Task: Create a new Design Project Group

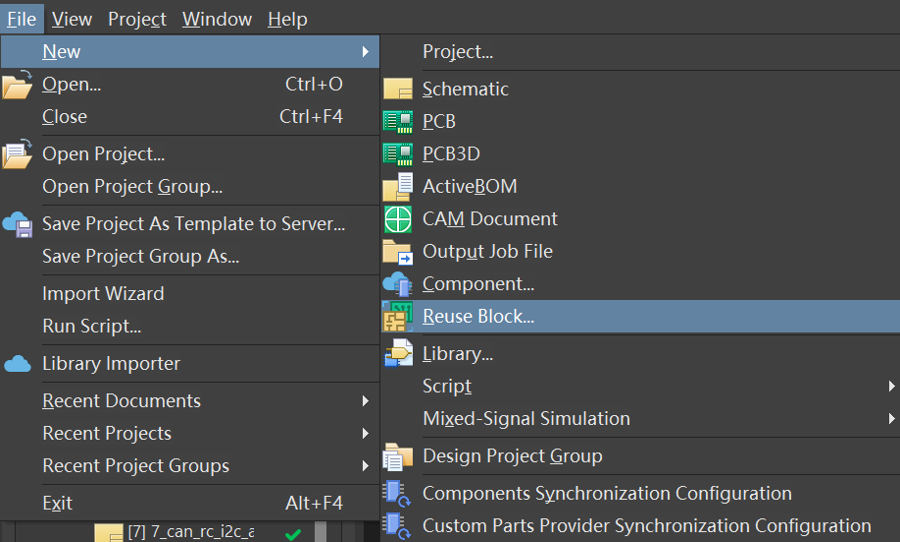Action: click(640, 456)
